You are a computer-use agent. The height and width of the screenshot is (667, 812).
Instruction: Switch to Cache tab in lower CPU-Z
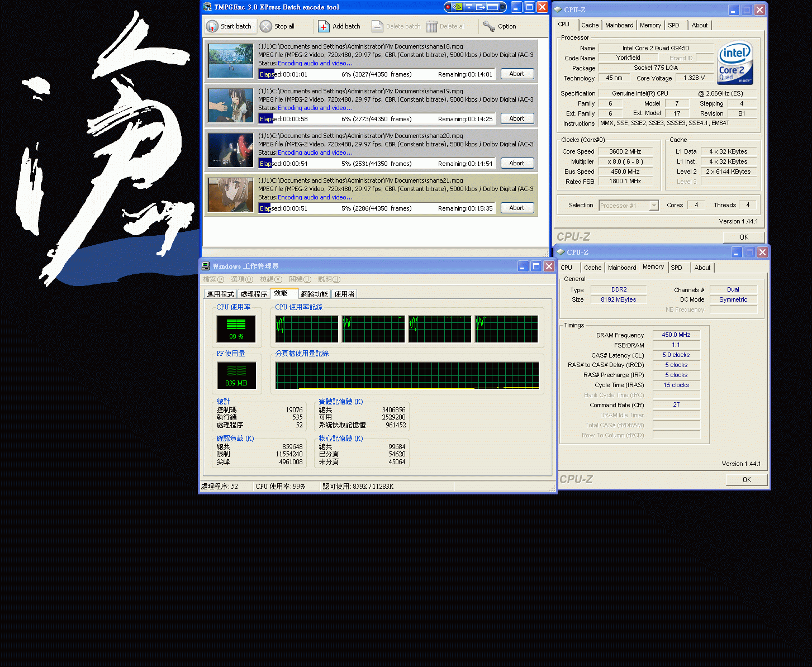[593, 268]
